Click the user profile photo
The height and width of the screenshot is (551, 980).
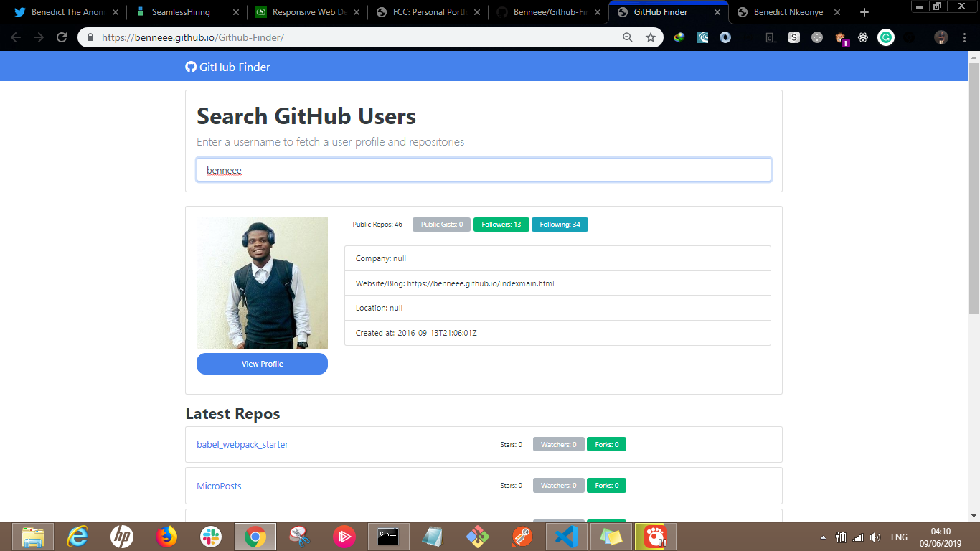(262, 283)
